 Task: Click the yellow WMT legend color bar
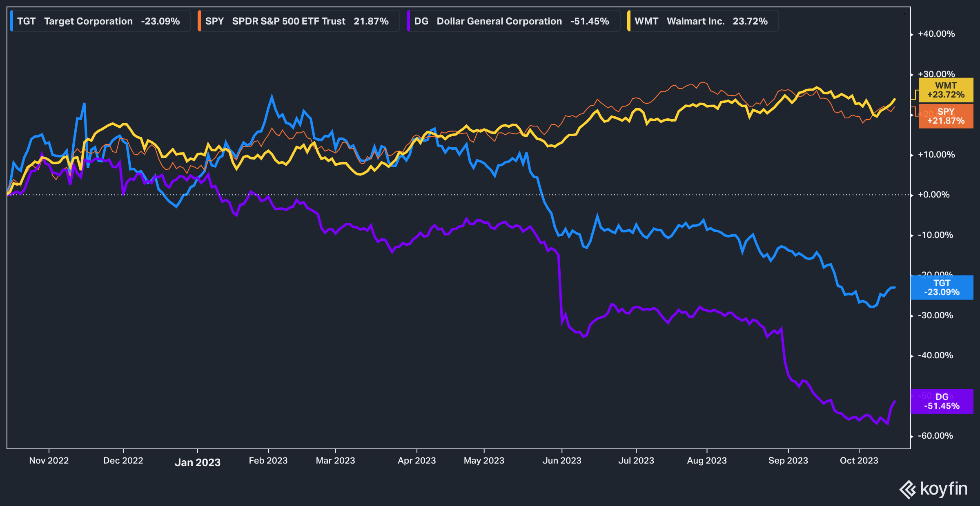pos(629,21)
